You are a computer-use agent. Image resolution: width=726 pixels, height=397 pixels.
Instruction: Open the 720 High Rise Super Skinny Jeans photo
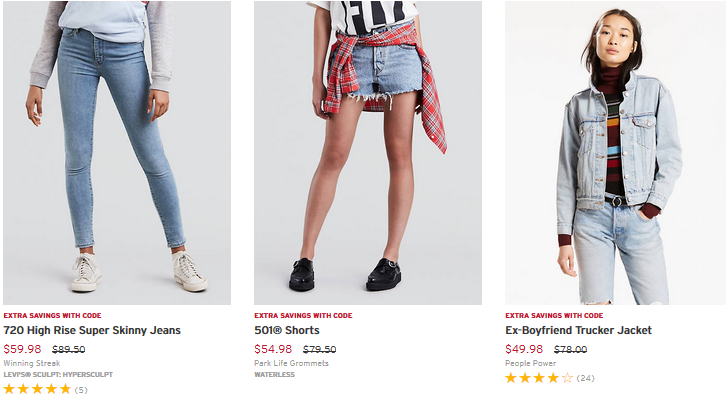point(117,152)
